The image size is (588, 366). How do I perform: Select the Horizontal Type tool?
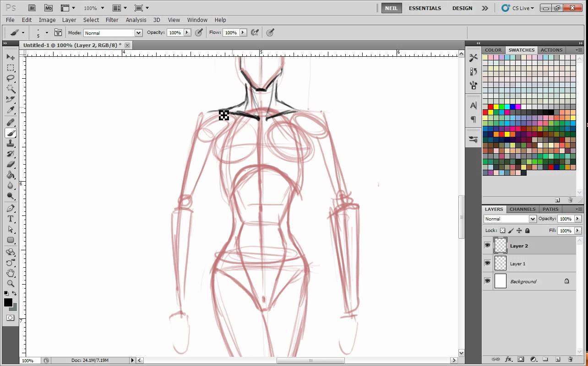point(11,219)
